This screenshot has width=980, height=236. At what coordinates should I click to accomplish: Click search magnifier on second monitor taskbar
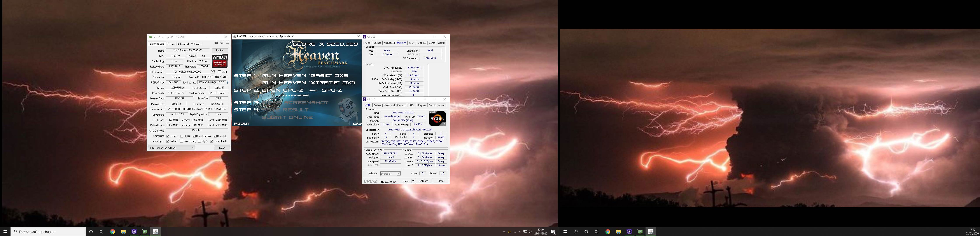pos(576,231)
